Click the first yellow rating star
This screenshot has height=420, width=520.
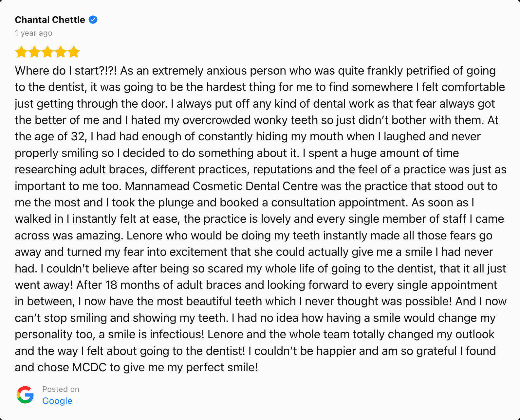pos(21,52)
